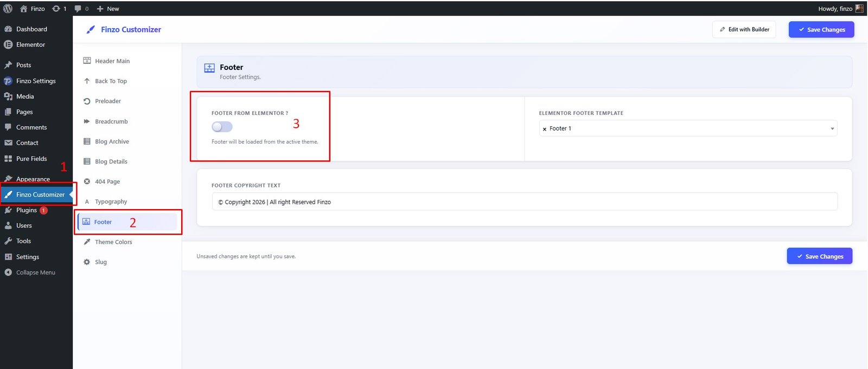Open Back To Top section
This screenshot has width=868, height=369.
(x=127, y=81)
